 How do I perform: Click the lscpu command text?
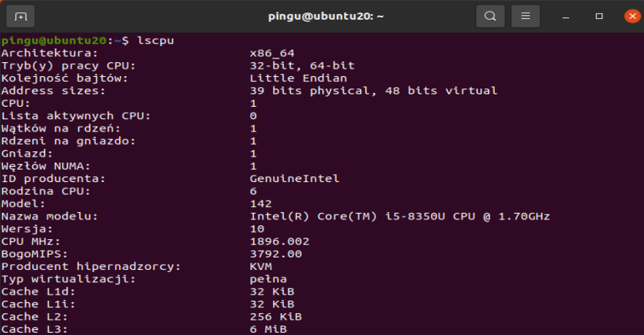pos(155,39)
